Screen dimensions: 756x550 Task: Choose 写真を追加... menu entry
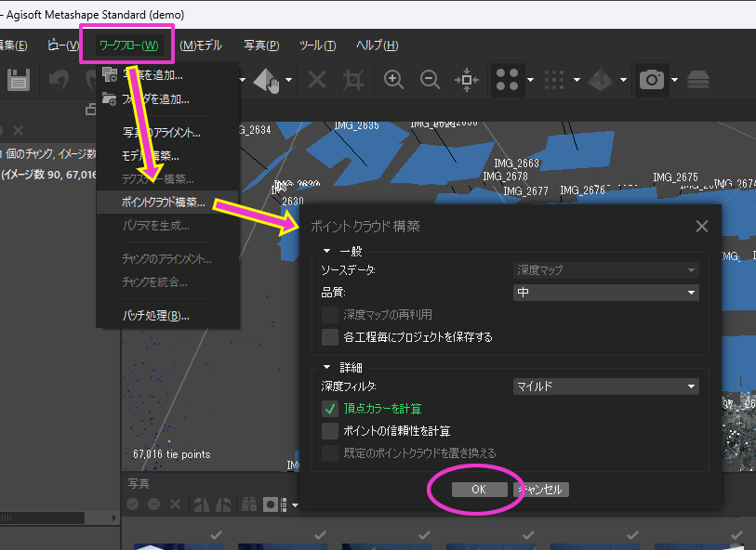point(167,75)
